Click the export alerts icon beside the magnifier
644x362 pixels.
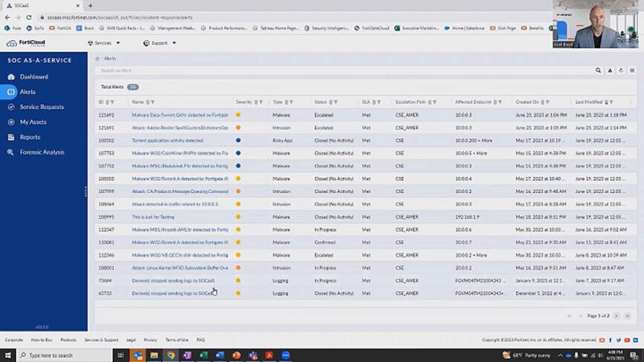tap(610, 70)
